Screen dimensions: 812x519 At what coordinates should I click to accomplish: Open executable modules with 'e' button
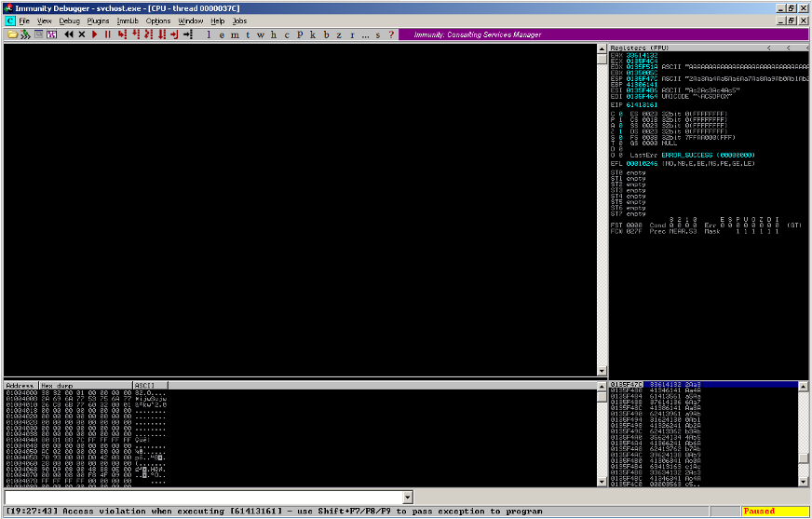[222, 34]
